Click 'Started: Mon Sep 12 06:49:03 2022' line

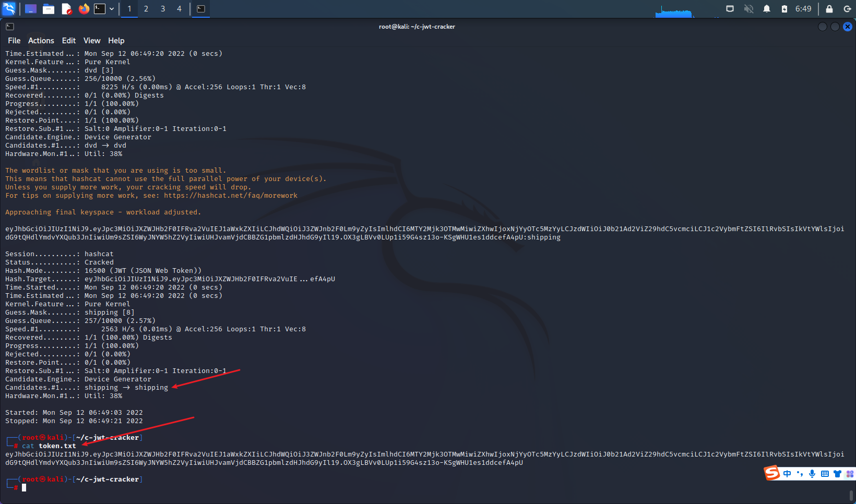[74, 413]
